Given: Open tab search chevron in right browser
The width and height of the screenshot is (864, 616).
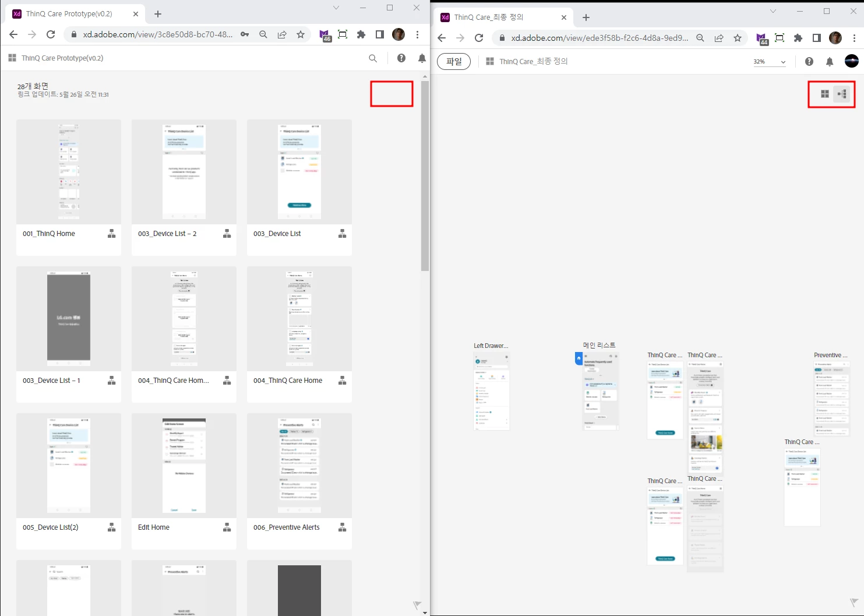Looking at the screenshot, I should [x=773, y=11].
